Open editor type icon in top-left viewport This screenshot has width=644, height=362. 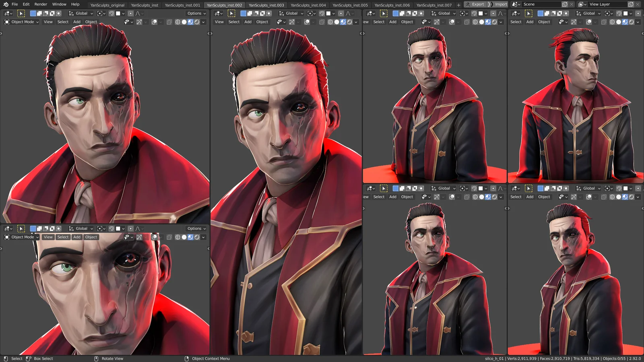point(8,14)
